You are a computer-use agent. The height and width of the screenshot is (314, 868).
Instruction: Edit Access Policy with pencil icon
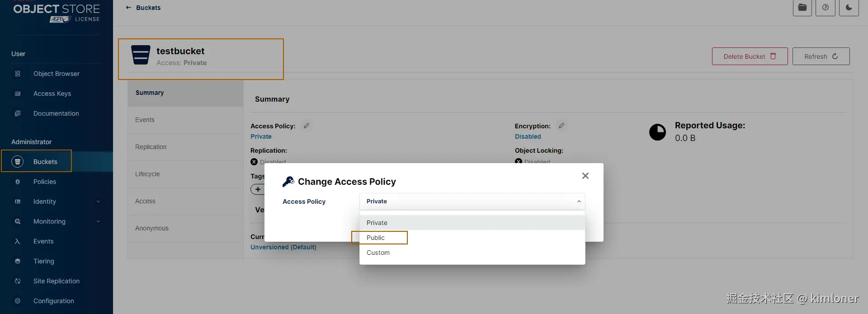click(307, 126)
